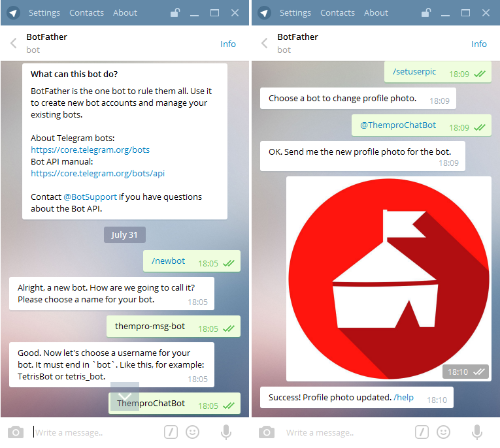Jump to bottom using down-arrow button
Image resolution: width=500 pixels, height=448 pixels.
click(x=125, y=396)
